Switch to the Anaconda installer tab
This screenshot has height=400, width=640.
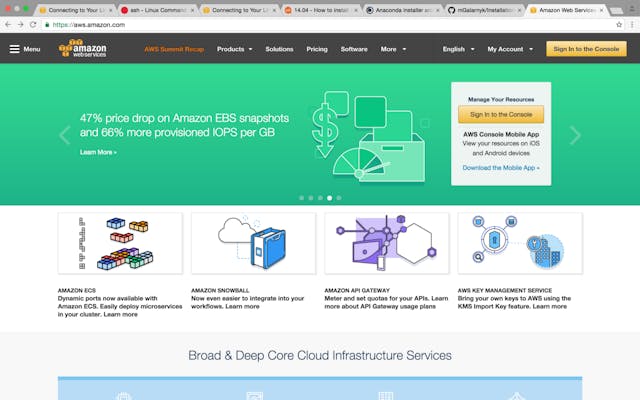[x=402, y=10]
